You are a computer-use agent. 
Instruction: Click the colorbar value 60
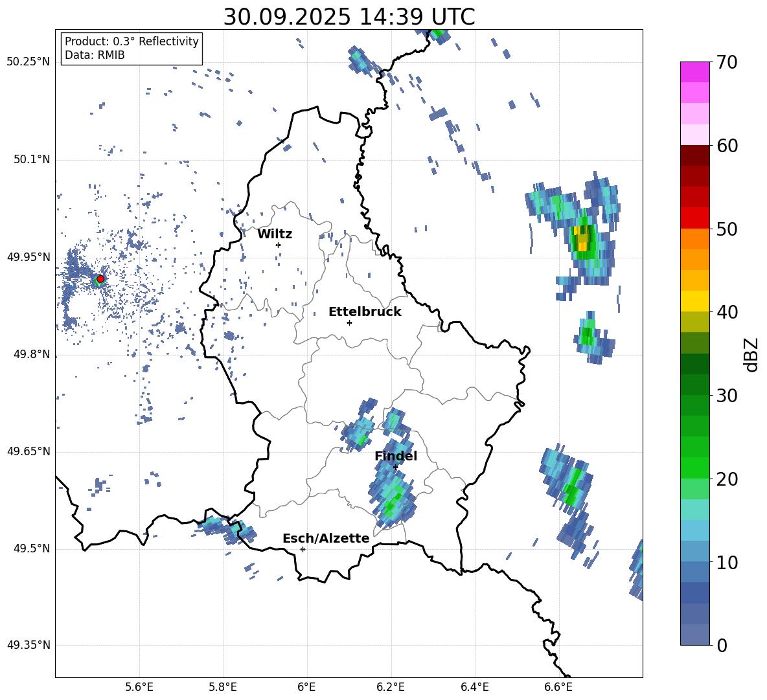[x=727, y=146]
